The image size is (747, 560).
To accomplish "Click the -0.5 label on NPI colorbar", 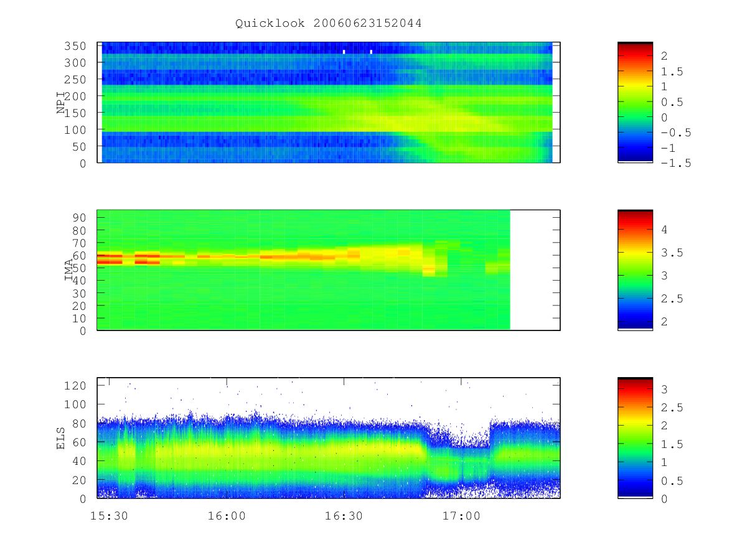I will coord(675,133).
